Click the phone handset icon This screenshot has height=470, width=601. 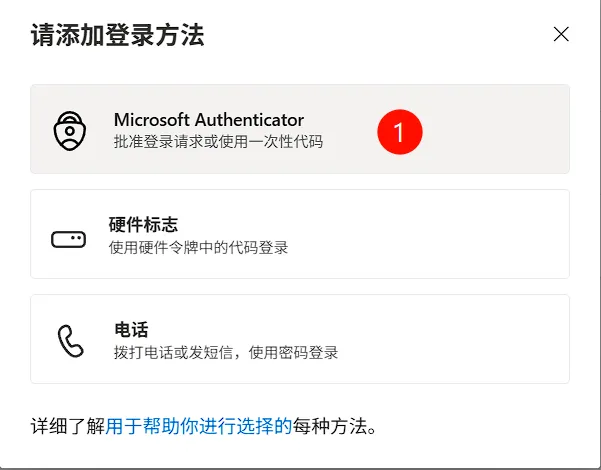point(70,341)
